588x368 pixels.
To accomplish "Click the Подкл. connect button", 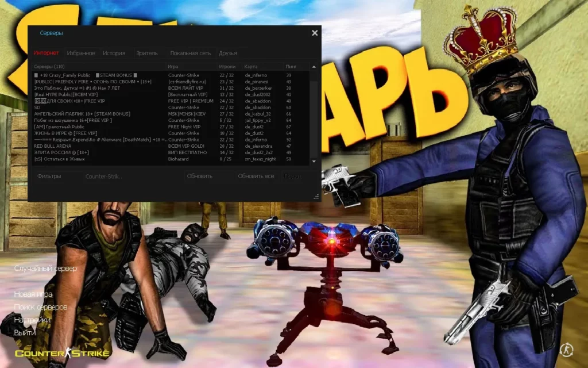I will coord(293,176).
